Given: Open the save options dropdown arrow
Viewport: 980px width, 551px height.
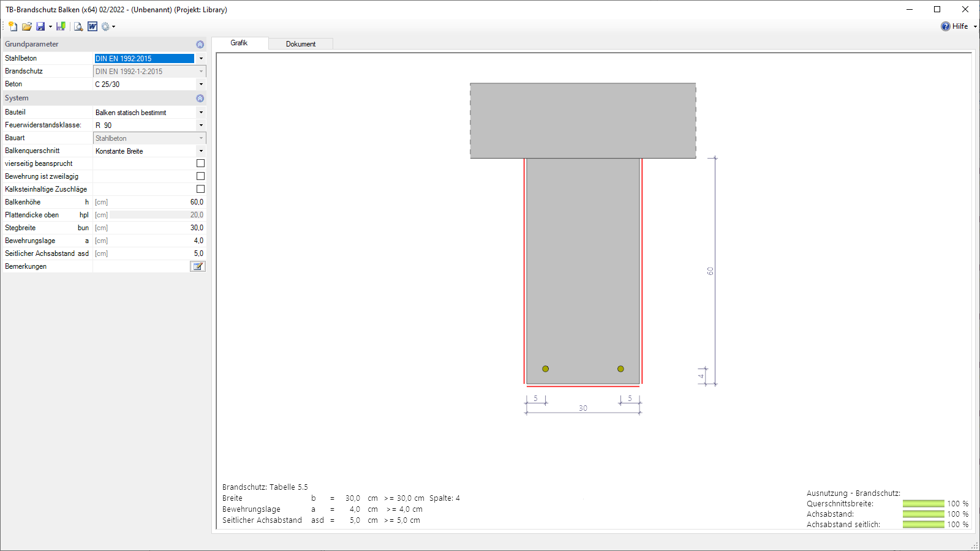Looking at the screenshot, I should (50, 27).
